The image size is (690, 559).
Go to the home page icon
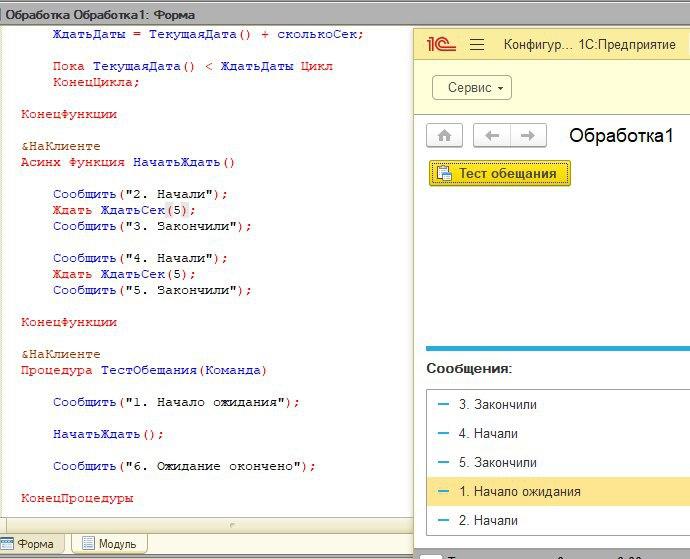[x=444, y=136]
